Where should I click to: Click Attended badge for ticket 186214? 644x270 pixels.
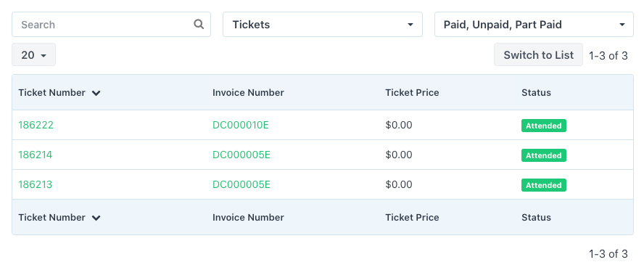(x=544, y=155)
